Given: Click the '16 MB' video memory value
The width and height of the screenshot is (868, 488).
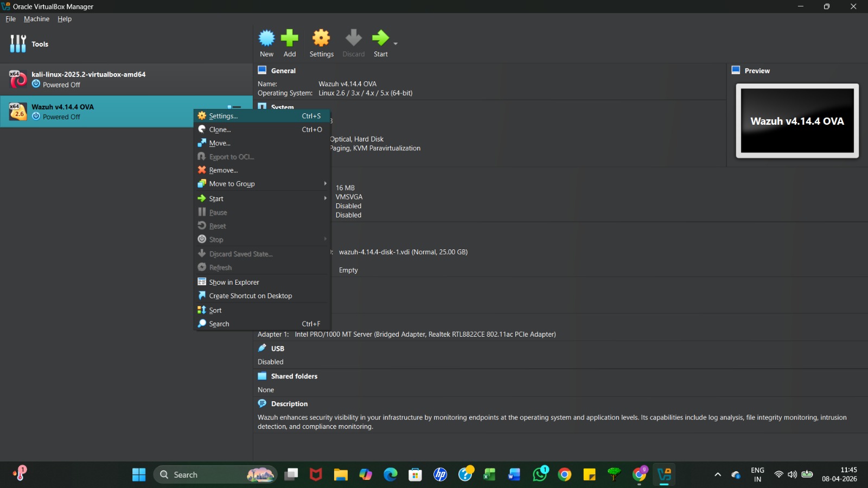Looking at the screenshot, I should coord(345,188).
